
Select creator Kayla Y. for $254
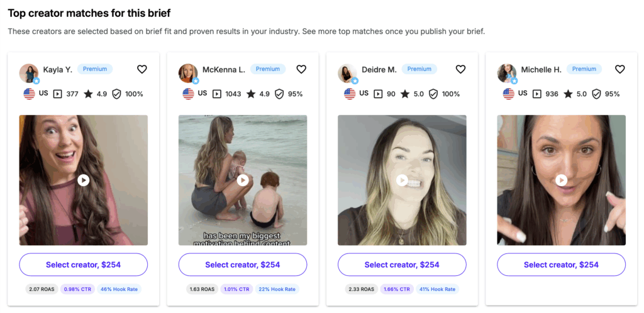pos(84,265)
